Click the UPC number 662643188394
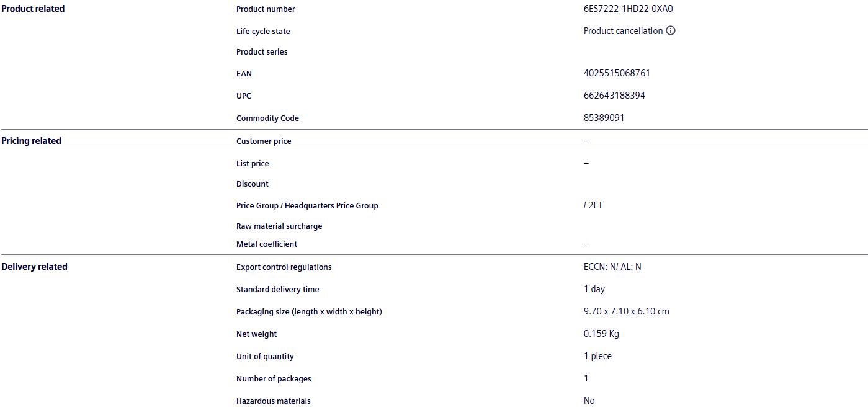Screen dimensions: 868x410 tap(614, 96)
